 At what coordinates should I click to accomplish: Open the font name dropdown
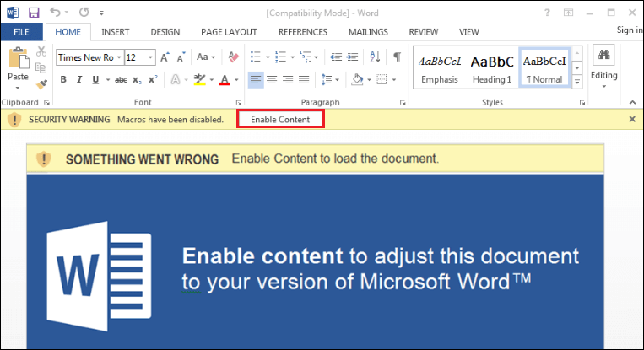119,57
